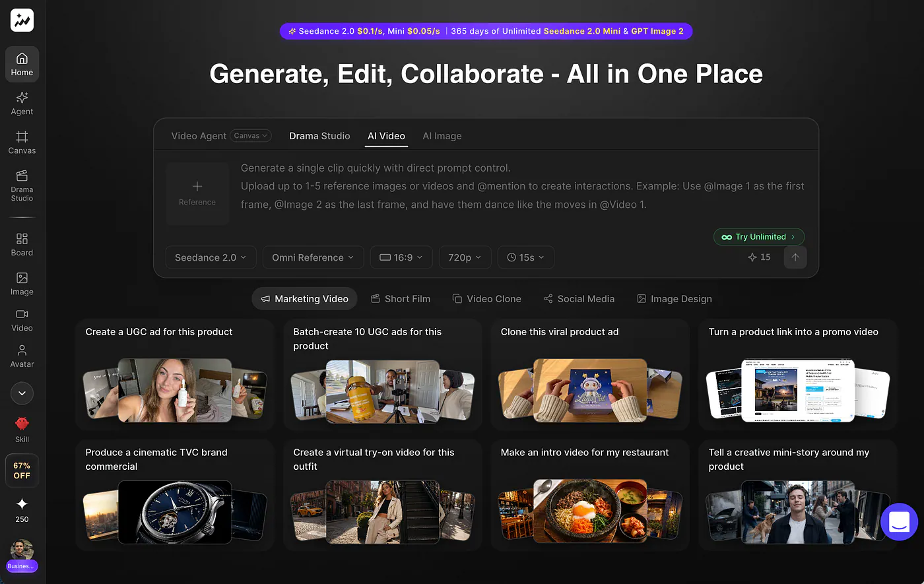Open 'Tell a creative mini-story' card
Viewport: 924px width, 584px height.
[798, 496]
